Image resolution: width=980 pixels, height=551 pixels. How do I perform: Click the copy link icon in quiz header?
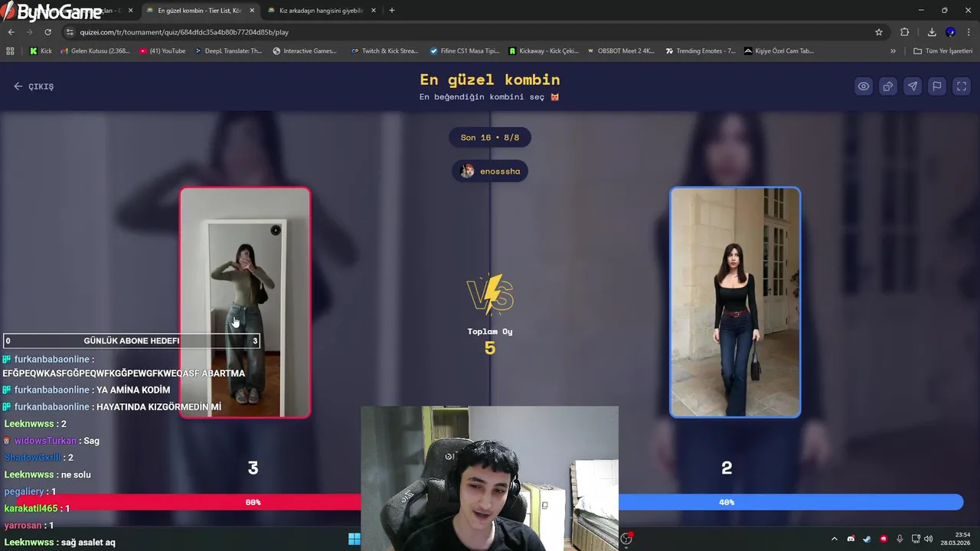[888, 86]
